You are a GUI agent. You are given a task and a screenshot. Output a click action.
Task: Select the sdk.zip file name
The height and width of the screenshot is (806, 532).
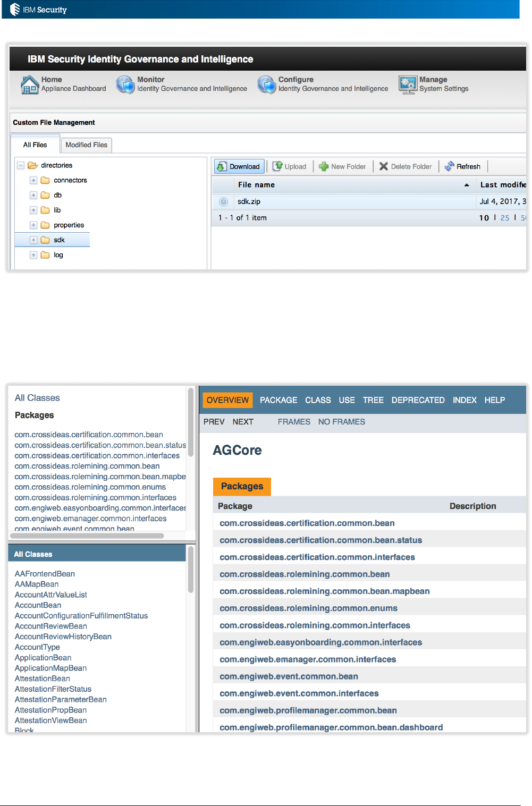pyautogui.click(x=249, y=201)
